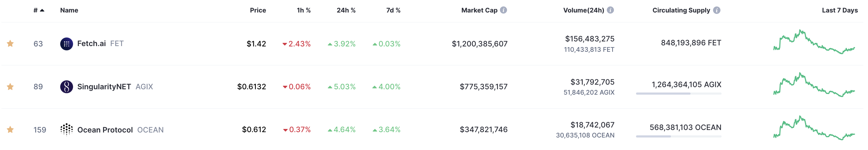The width and height of the screenshot is (868, 150).
Task: Click the AGIX circulating supply progress bar
Action: pyautogui.click(x=678, y=94)
